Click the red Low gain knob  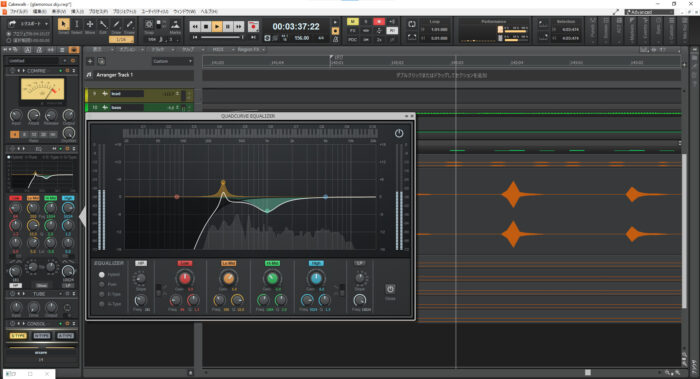[184, 279]
